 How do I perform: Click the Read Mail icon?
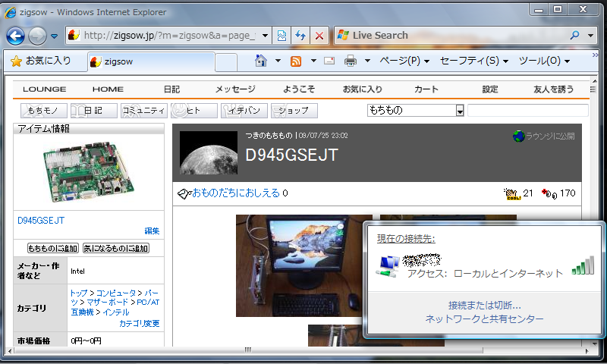tap(329, 61)
